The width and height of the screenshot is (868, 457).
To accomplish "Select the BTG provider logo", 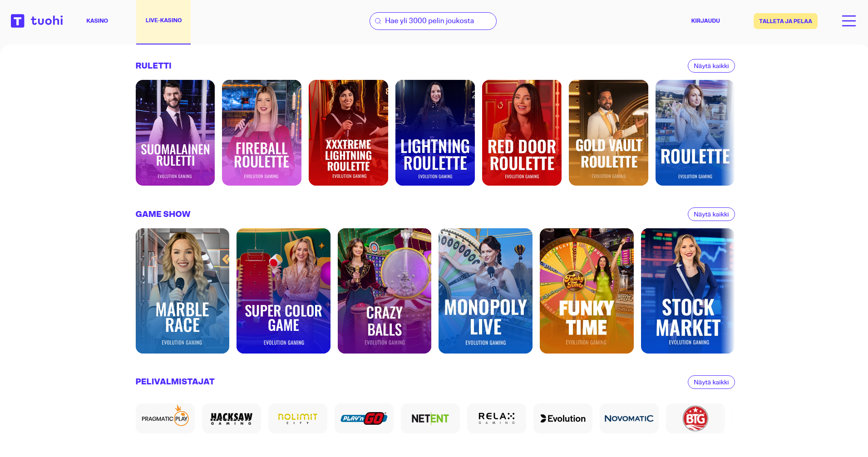I will (x=695, y=418).
